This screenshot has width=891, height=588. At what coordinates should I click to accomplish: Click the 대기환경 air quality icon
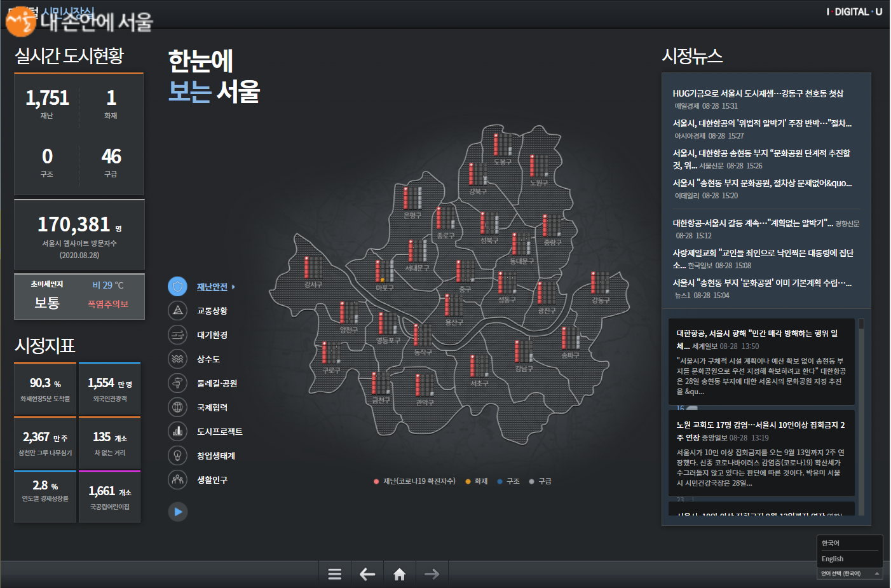click(x=178, y=334)
